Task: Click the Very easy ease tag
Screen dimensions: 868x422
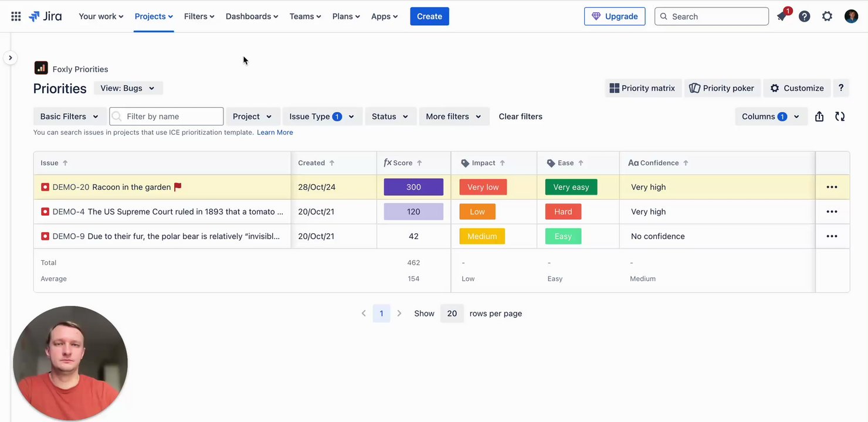Action: tap(571, 187)
